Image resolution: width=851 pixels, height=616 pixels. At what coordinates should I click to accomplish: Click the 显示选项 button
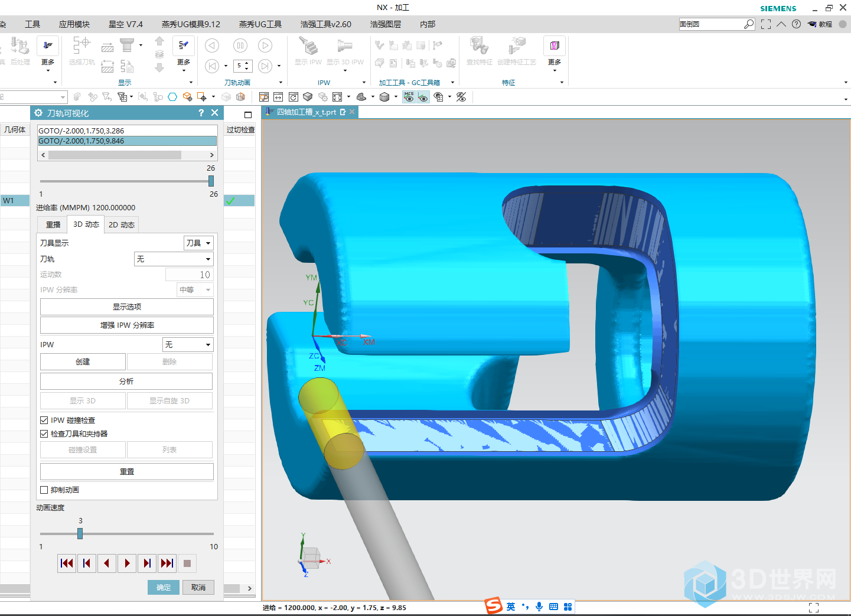point(127,307)
